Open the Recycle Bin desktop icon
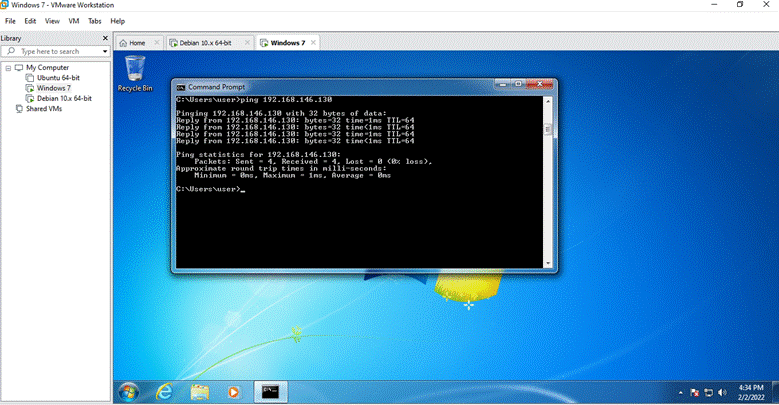This screenshot has width=779, height=405. coord(135,74)
